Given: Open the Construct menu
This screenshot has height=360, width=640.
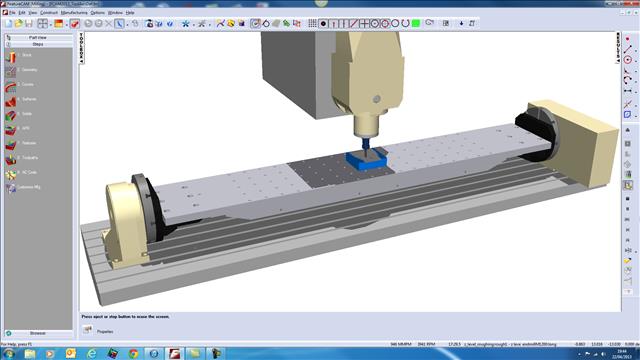Looking at the screenshot, I should pyautogui.click(x=49, y=13).
